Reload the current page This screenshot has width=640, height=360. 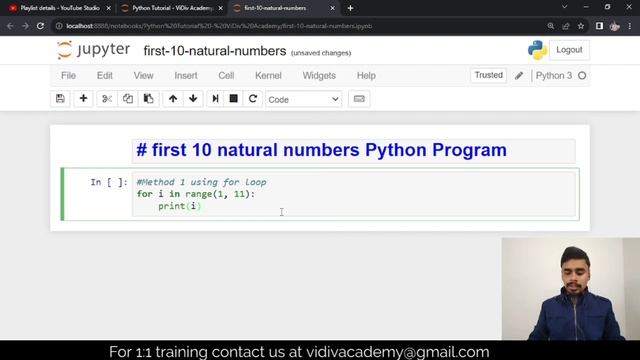(40, 26)
